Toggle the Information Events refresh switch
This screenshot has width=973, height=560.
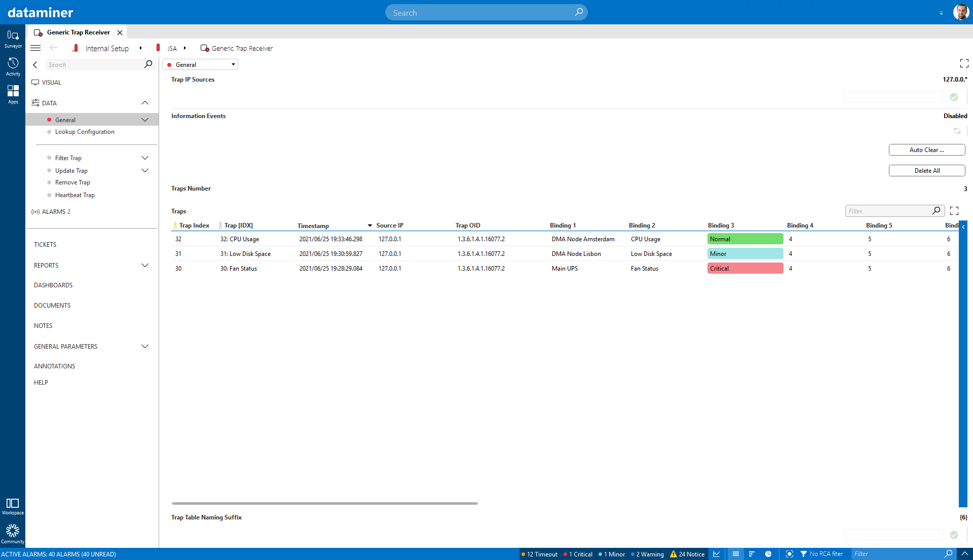point(957,131)
